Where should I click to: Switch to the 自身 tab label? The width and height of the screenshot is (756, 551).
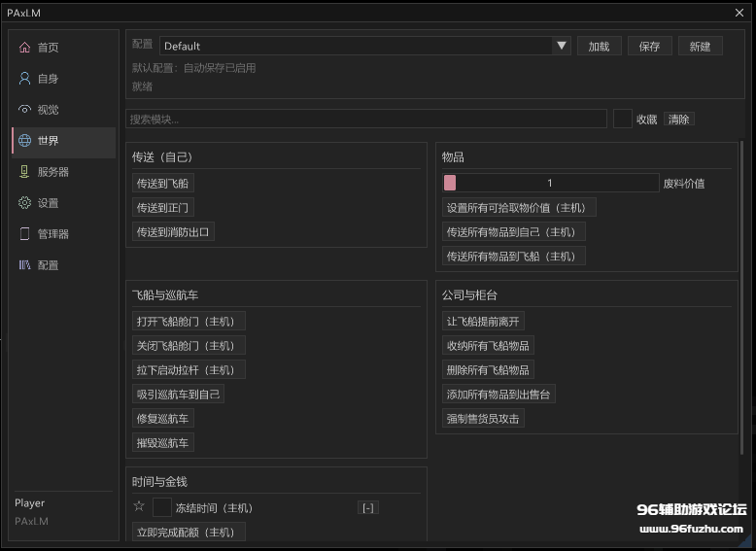click(x=49, y=79)
